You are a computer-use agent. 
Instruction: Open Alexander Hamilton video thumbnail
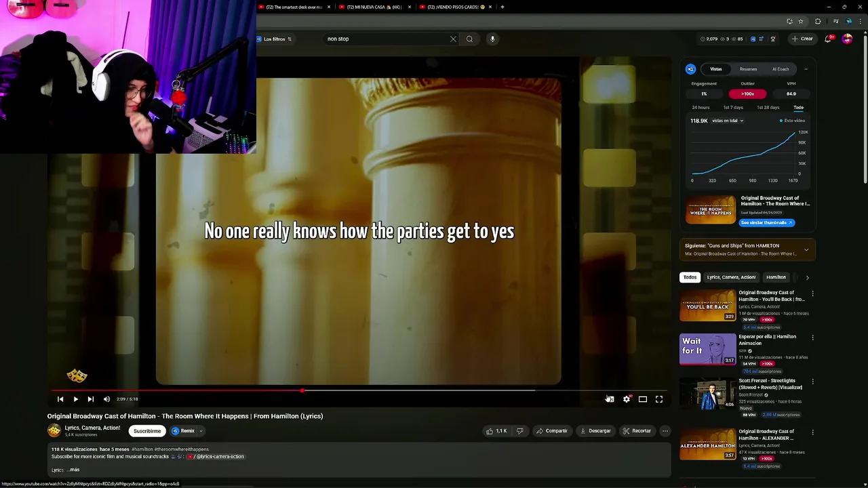point(707,444)
